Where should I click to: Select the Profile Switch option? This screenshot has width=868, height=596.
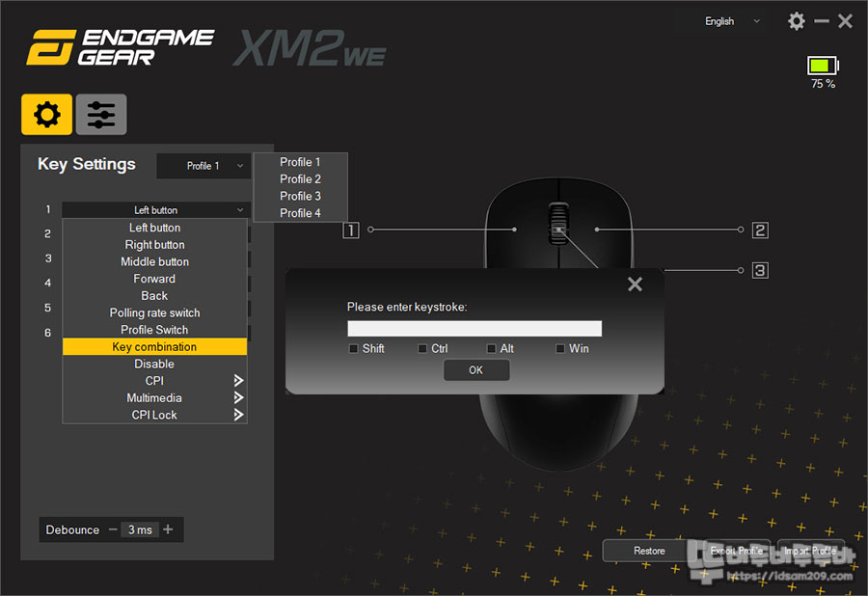coord(154,330)
